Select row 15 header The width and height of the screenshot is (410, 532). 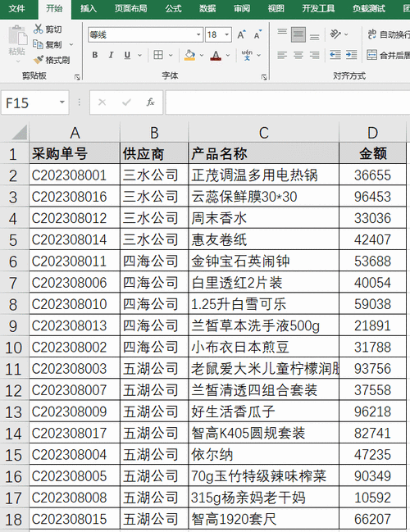tap(14, 455)
